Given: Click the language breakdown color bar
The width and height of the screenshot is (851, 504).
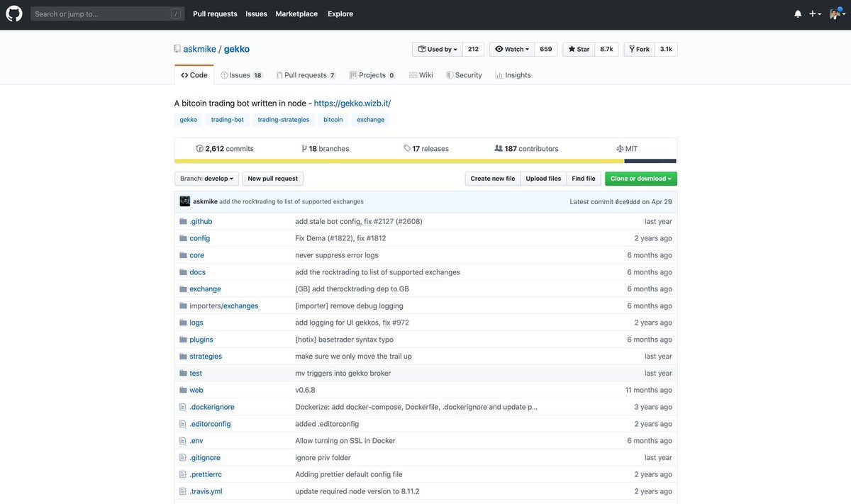Looking at the screenshot, I should [x=425, y=161].
